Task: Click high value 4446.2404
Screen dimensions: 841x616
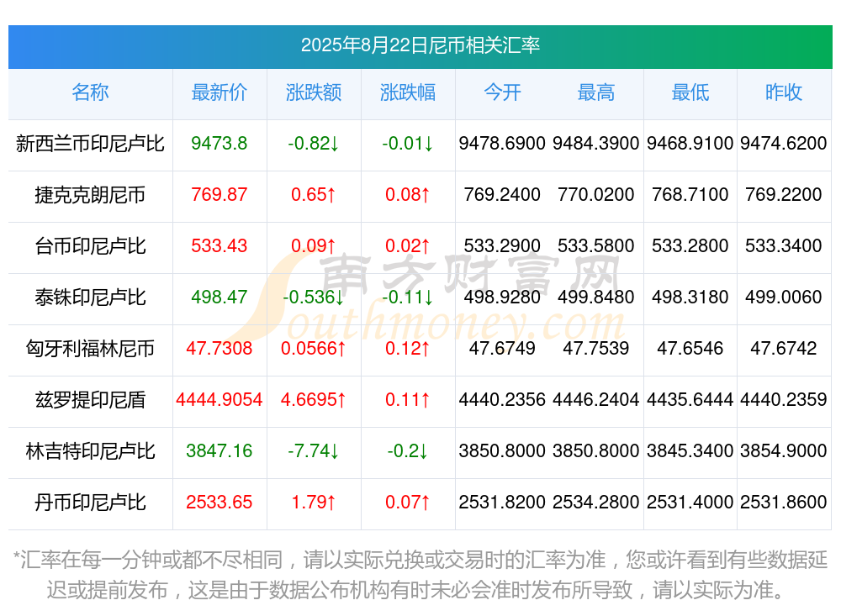Action: pos(596,399)
